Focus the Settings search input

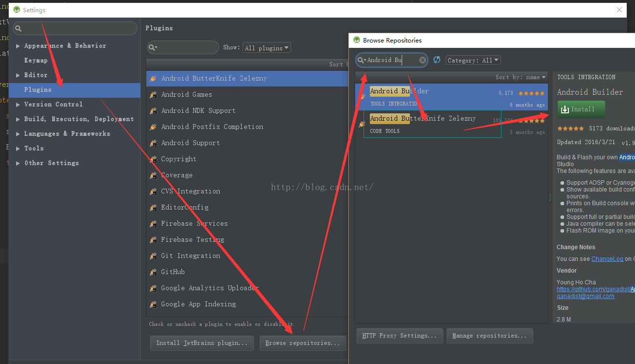(75, 28)
